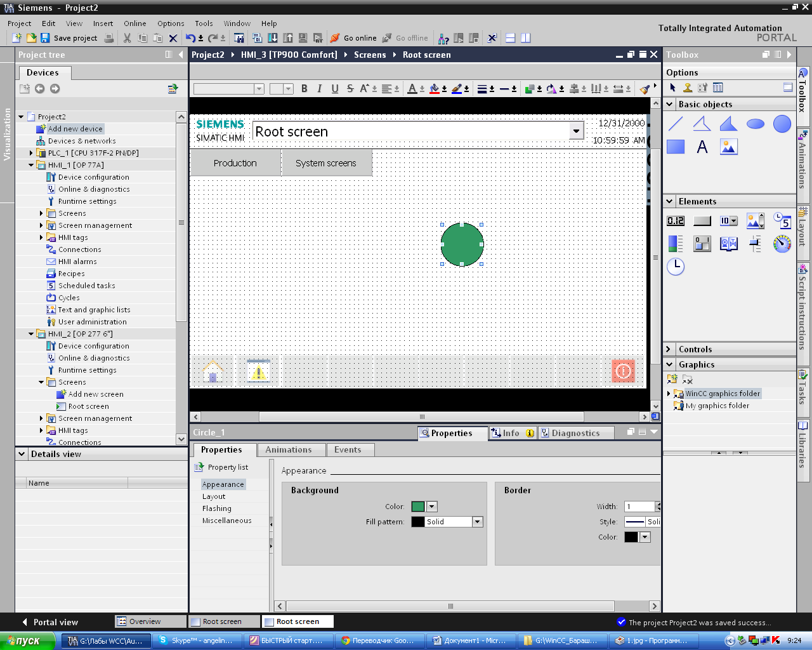Select the Symbolic I/O field element
Image resolution: width=812 pixels, height=650 pixels.
(x=729, y=221)
